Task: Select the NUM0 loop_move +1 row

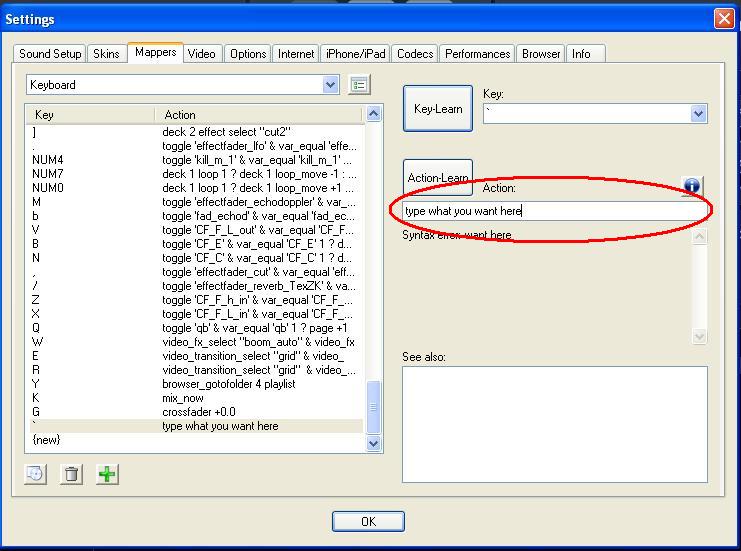Action: point(196,188)
